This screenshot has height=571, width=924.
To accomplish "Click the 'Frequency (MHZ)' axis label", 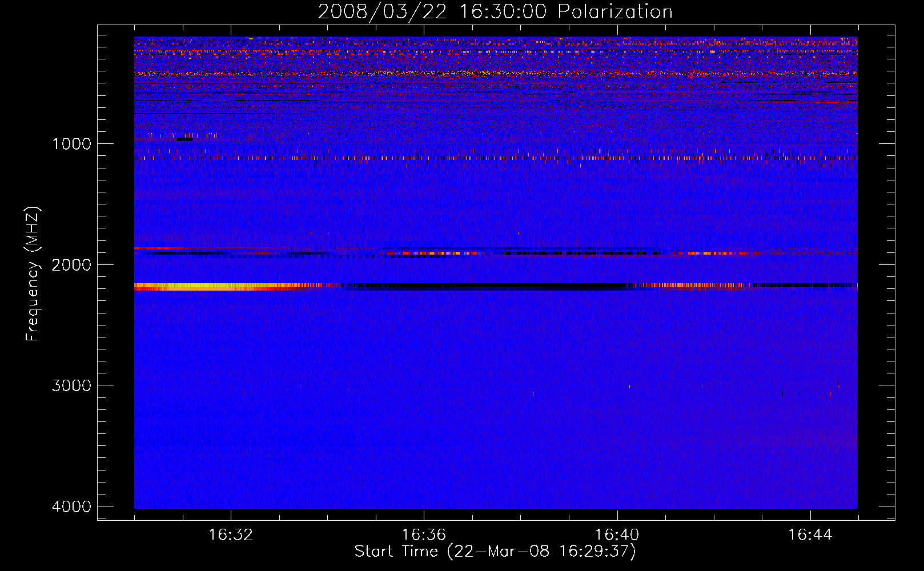I will pos(33,274).
